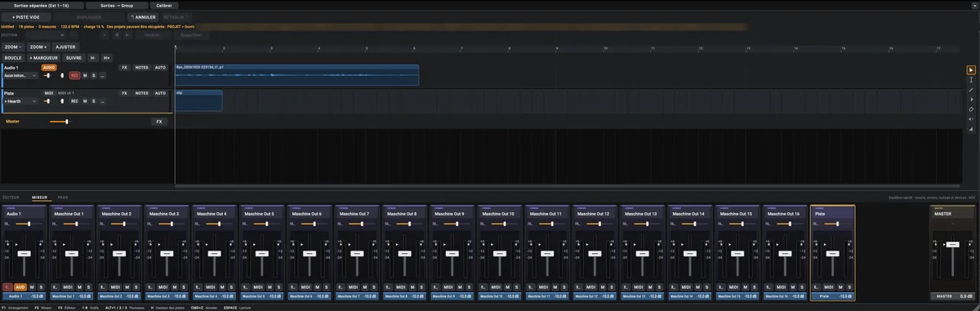980x311 pixels.
Task: Select the Rec_ audio clip on Audio 1
Action: tap(296, 75)
